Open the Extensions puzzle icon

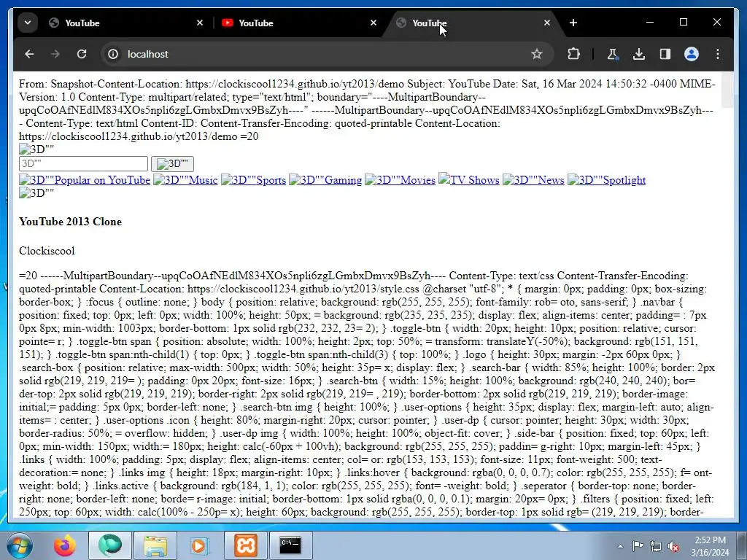tap(574, 54)
